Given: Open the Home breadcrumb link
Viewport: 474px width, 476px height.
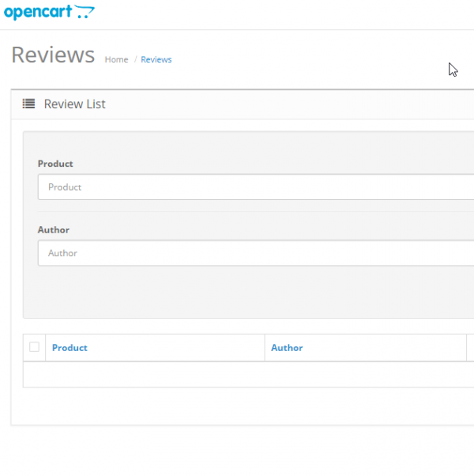Looking at the screenshot, I should pos(116,59).
